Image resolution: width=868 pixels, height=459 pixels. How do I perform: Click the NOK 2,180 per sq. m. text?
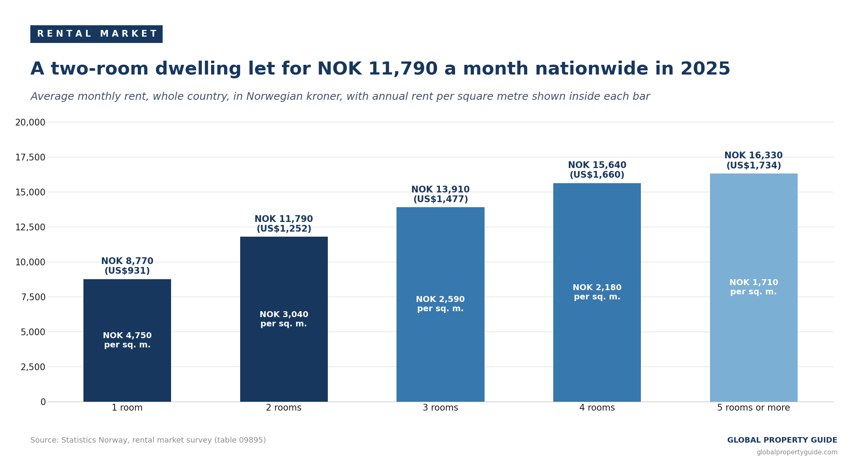[x=597, y=292]
